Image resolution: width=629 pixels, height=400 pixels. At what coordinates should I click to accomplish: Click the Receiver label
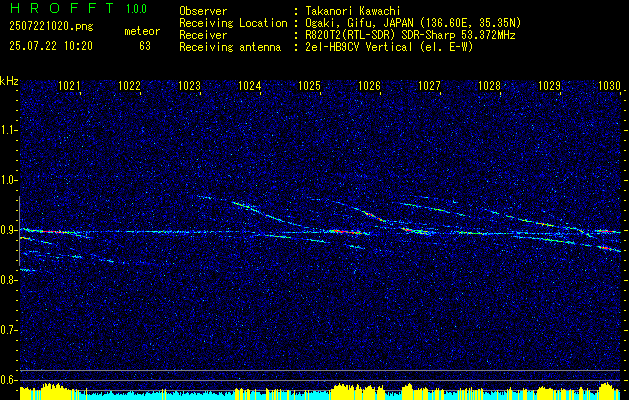(x=203, y=35)
